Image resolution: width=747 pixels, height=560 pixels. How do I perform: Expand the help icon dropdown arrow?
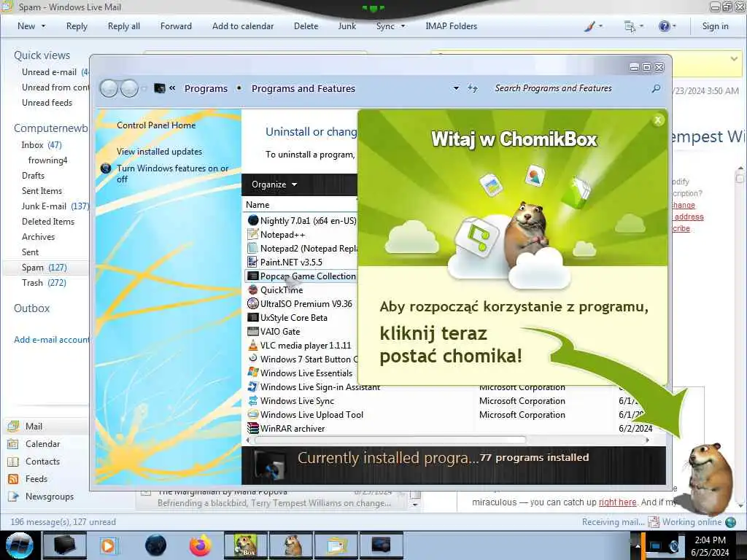[674, 26]
